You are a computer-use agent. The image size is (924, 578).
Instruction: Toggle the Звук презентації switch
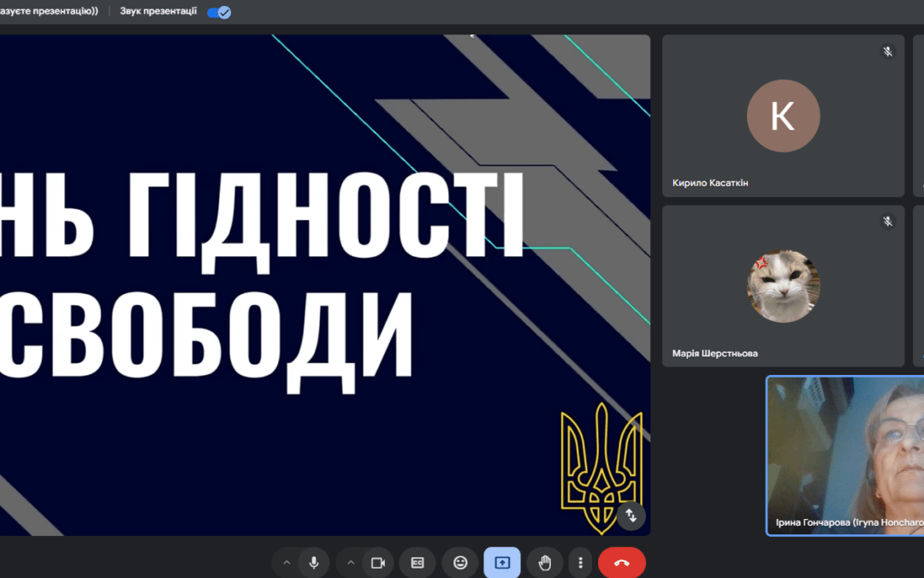(219, 12)
